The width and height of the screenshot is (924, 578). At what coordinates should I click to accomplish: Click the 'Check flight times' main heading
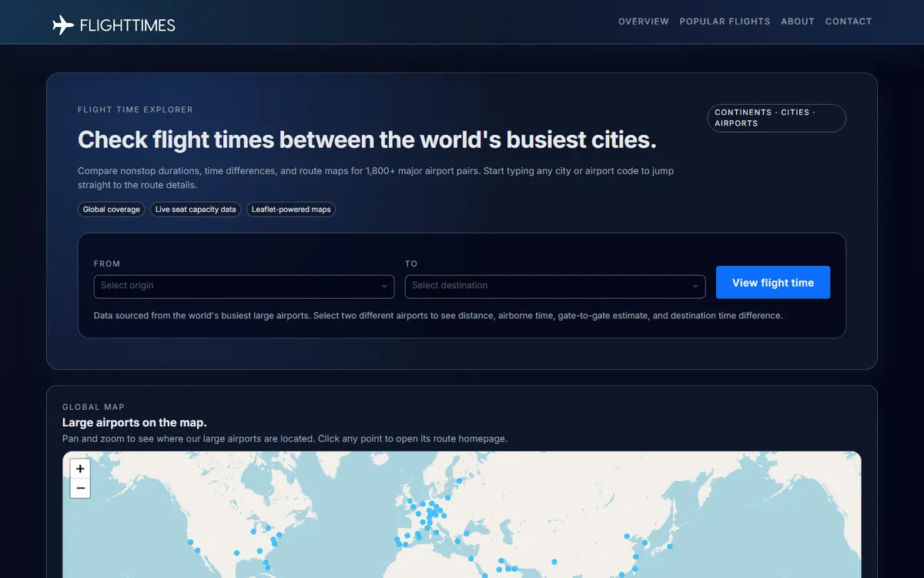point(367,140)
